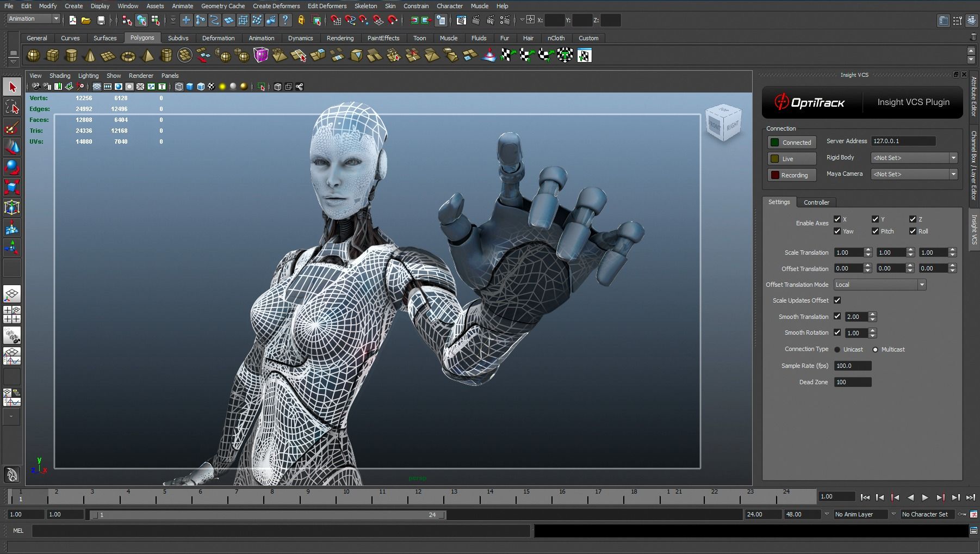Screen dimensions: 980x554
Task: Open the Skeleton menu
Action: [x=365, y=6]
